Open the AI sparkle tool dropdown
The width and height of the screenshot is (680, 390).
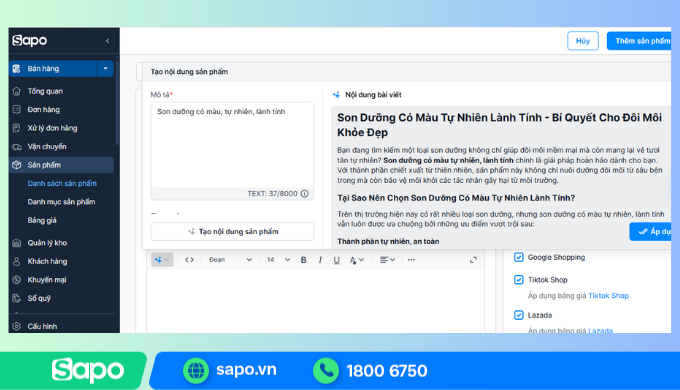point(162,260)
